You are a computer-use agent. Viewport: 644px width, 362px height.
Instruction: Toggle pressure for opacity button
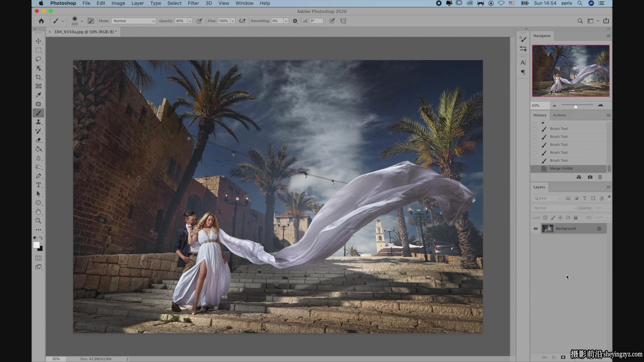tap(199, 21)
